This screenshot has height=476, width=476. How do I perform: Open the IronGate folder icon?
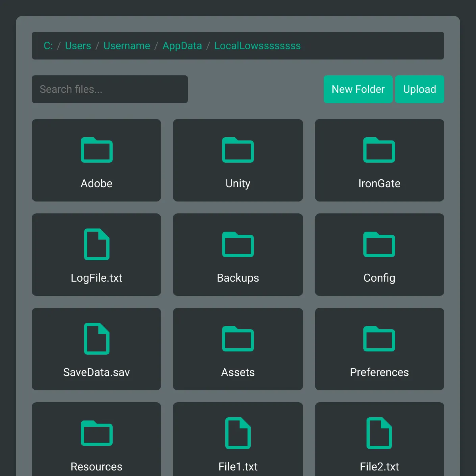click(x=379, y=150)
